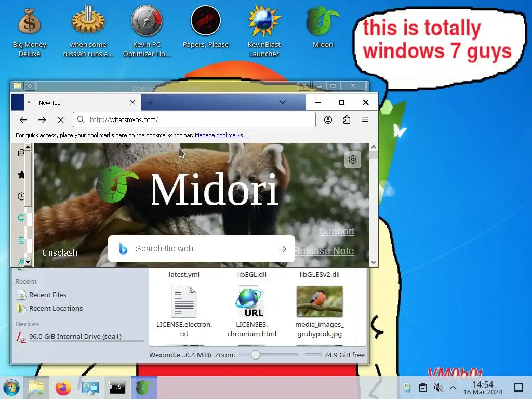Launch Kevin PC Optimizer desktop icon

pos(147,32)
